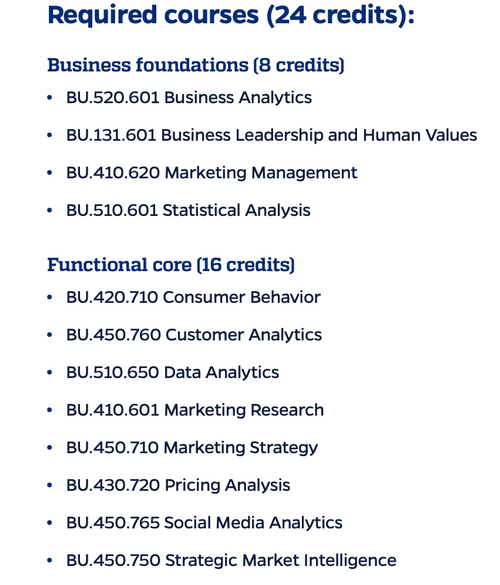The width and height of the screenshot is (500, 585).
Task: Click BU.510.601 Statistical Analysis
Action: coord(188,211)
